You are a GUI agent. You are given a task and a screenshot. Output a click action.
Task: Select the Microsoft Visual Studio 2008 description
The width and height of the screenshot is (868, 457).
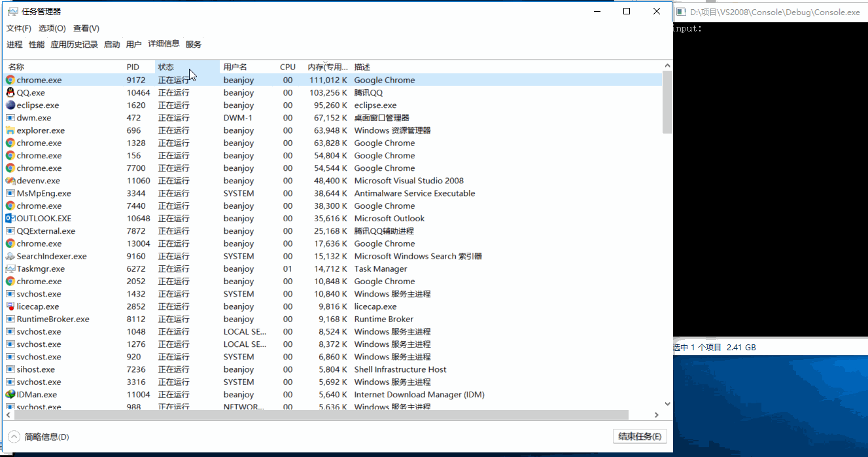pyautogui.click(x=409, y=181)
